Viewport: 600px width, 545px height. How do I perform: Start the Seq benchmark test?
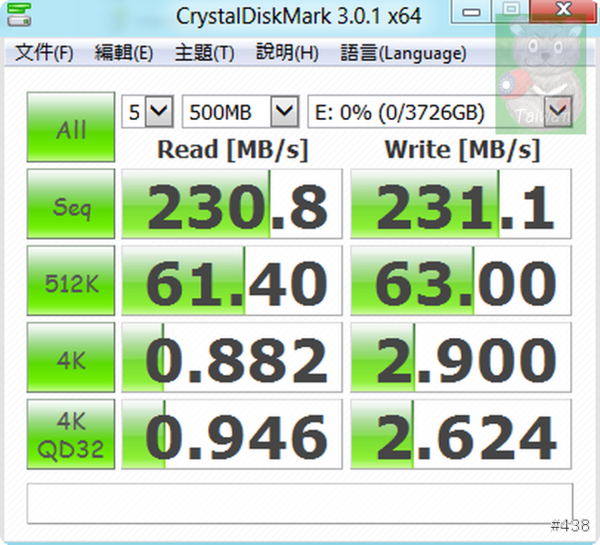click(x=71, y=204)
